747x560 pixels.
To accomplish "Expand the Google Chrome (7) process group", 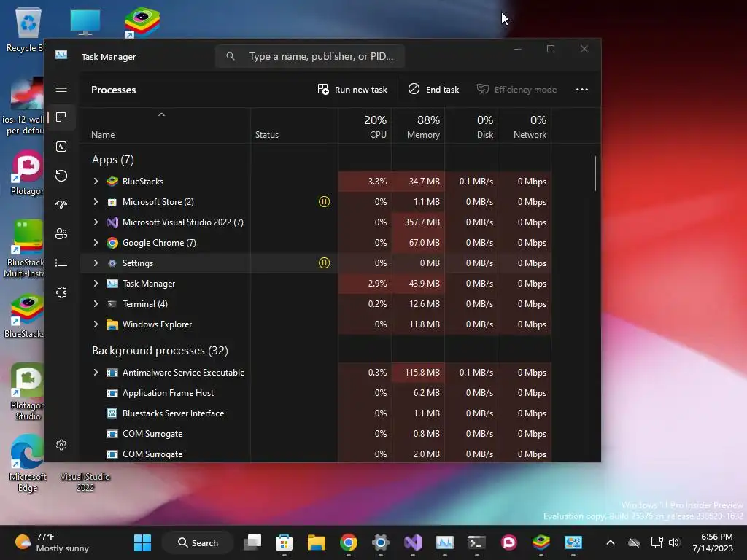I will [96, 243].
